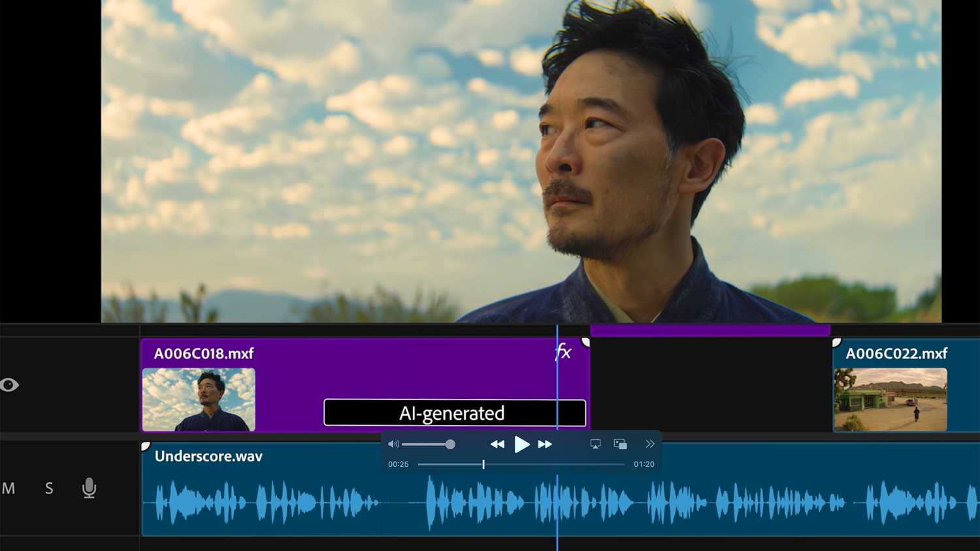
Task: Click the voiceover microphone icon on audio track
Action: pos(89,488)
